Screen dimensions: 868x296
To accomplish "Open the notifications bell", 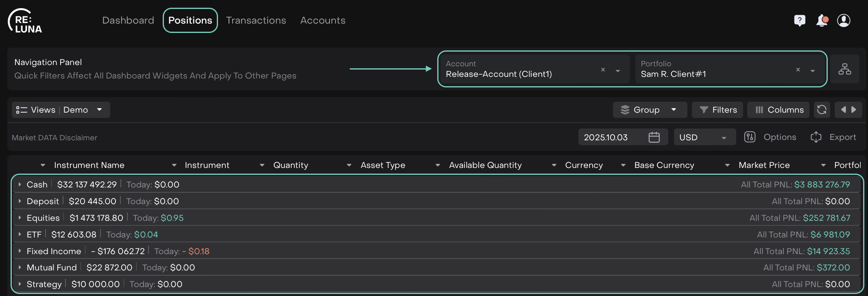I will [822, 20].
